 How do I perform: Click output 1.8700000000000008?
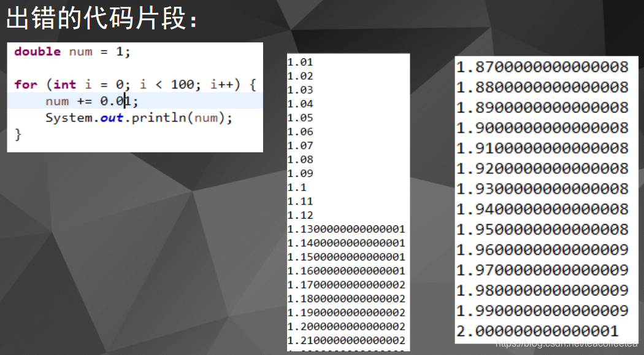coord(543,67)
